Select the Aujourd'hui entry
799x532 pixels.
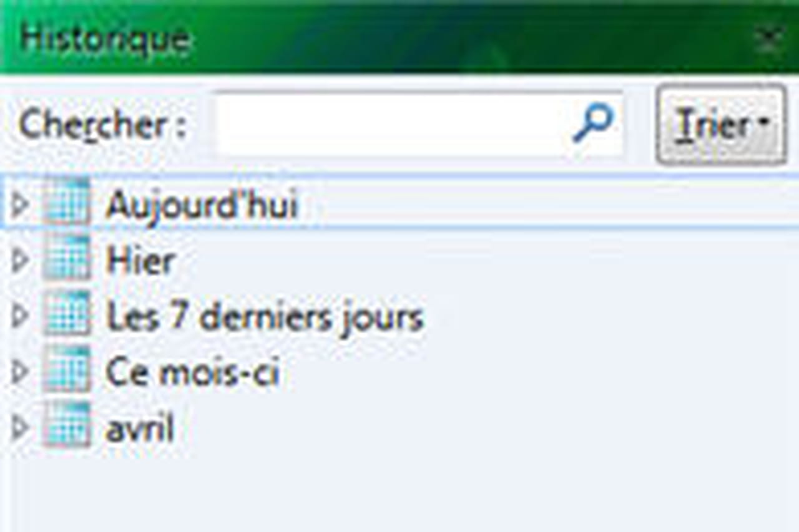pyautogui.click(x=202, y=205)
